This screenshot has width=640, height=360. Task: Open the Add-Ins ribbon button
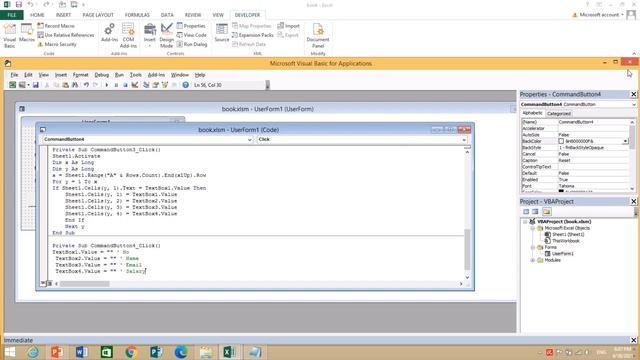109,33
